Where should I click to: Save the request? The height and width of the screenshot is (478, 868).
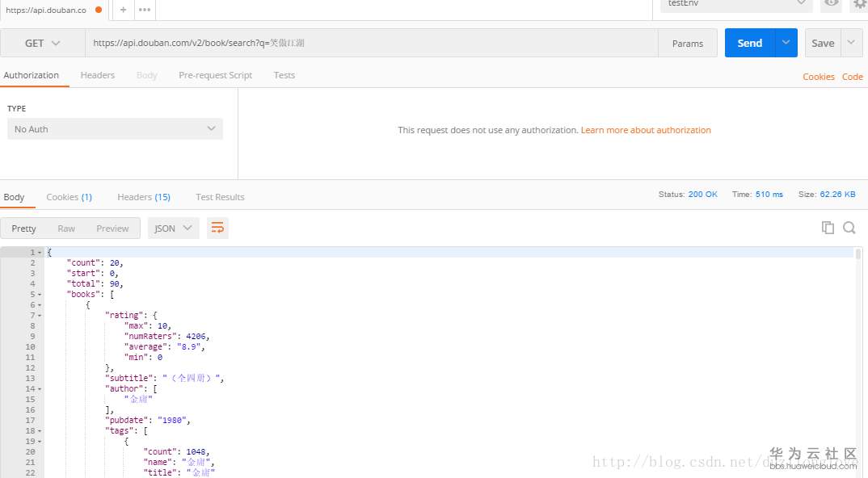pyautogui.click(x=823, y=43)
